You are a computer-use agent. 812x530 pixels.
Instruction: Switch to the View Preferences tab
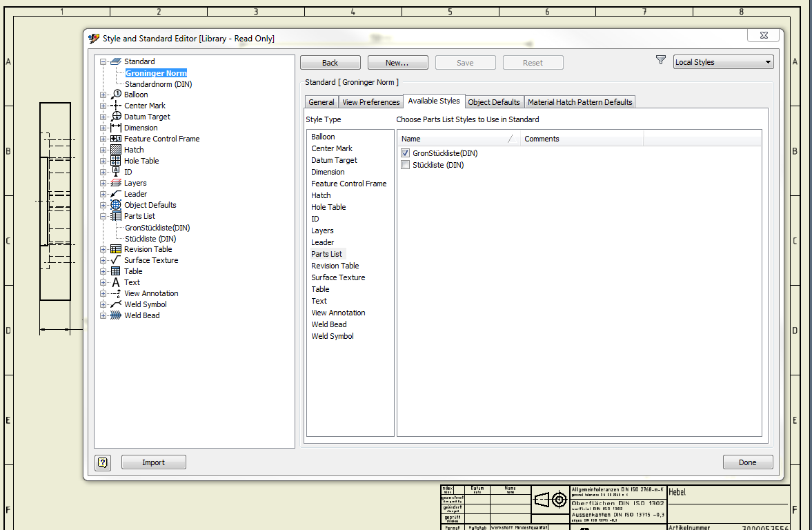(x=370, y=101)
